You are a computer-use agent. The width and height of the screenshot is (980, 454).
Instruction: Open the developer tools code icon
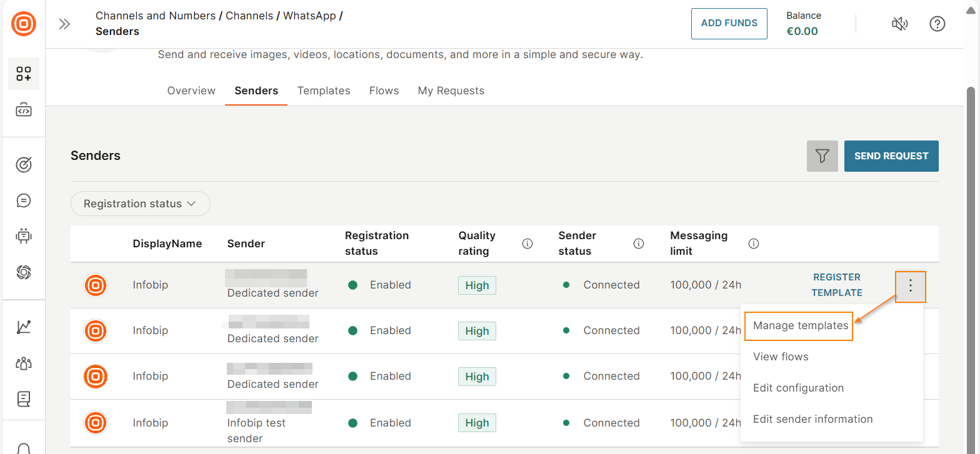pyautogui.click(x=24, y=111)
